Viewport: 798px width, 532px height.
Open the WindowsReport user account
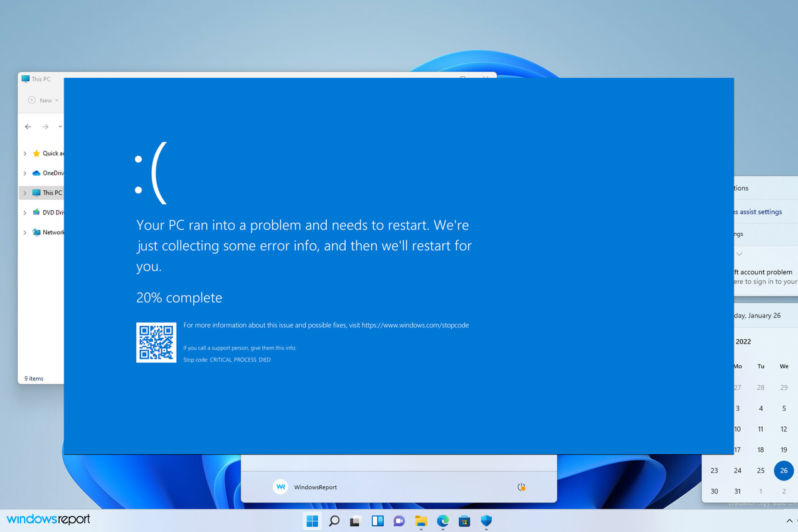pyautogui.click(x=305, y=487)
